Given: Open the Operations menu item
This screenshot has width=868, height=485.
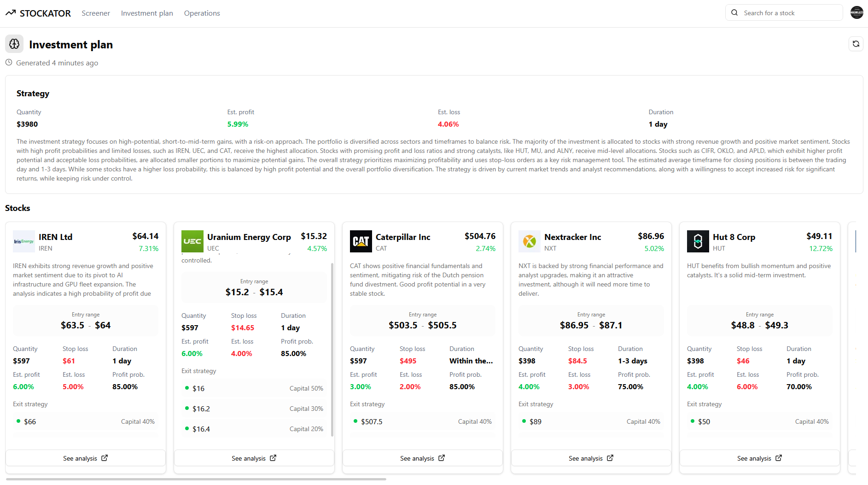Looking at the screenshot, I should [202, 13].
